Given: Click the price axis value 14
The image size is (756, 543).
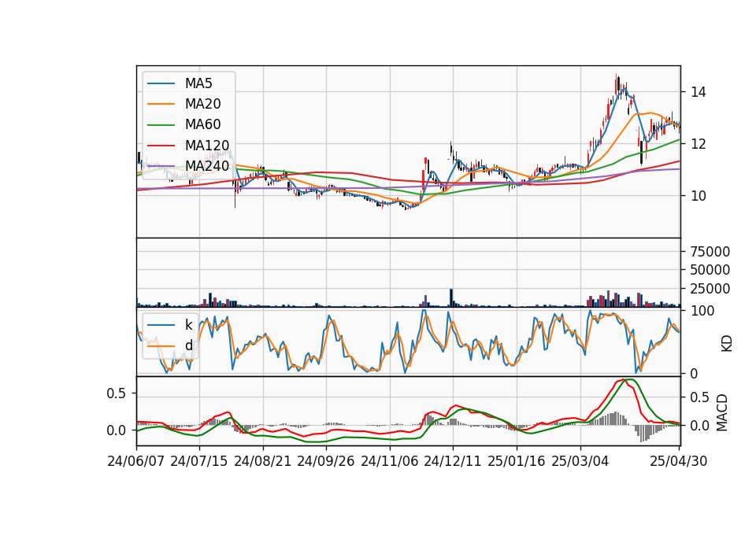Looking at the screenshot, I should point(699,92).
